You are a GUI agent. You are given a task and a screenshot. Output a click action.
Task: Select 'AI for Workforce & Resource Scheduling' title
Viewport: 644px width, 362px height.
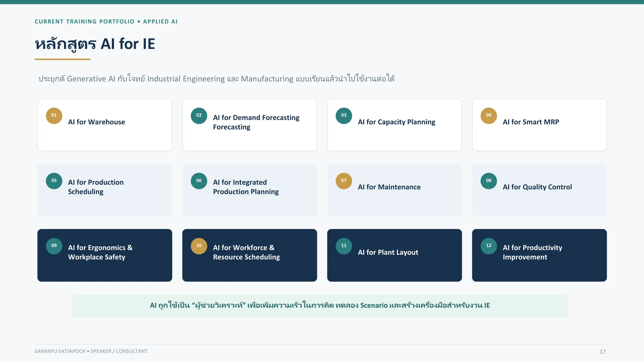[x=247, y=252]
